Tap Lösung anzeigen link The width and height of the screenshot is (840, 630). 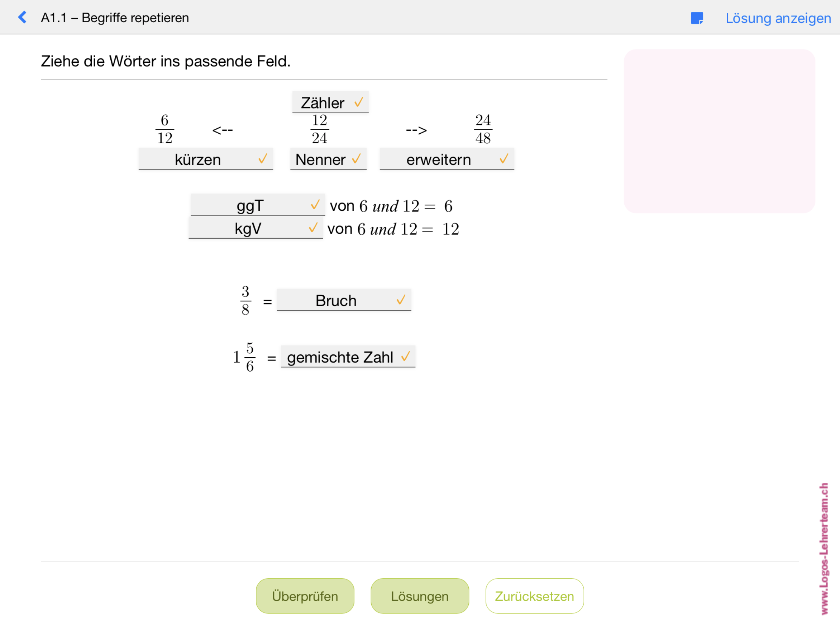(x=778, y=18)
